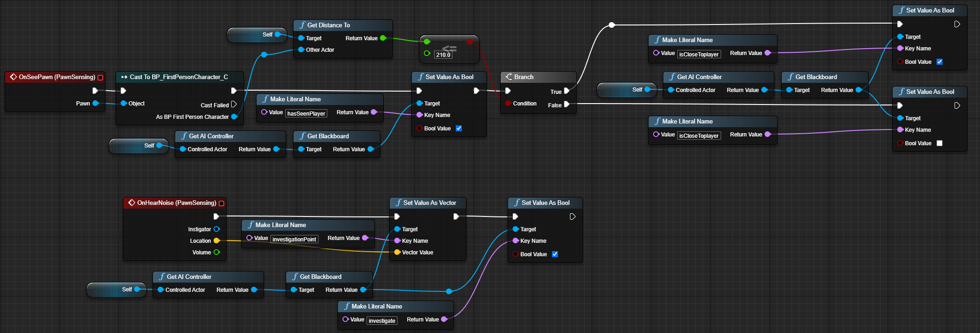Check the unchecked Bool Value checkbox
The width and height of the screenshot is (980, 333).
click(x=939, y=143)
